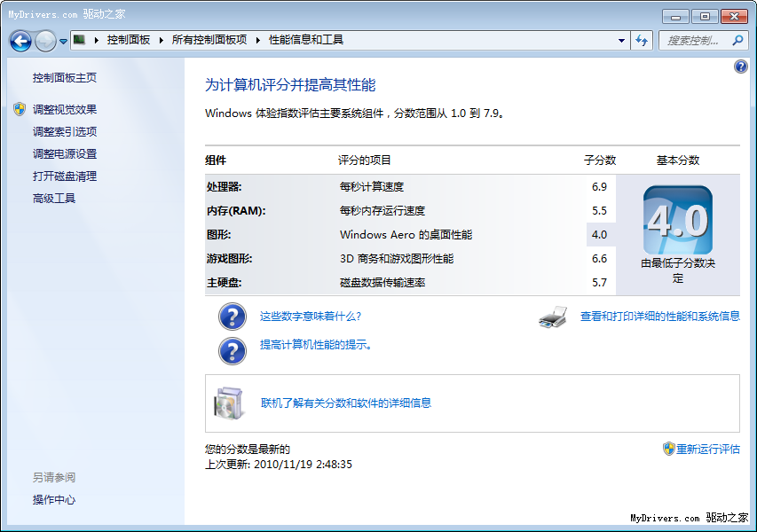The width and height of the screenshot is (757, 532).
Task: Click the software box icon for online info
Action: (229, 403)
